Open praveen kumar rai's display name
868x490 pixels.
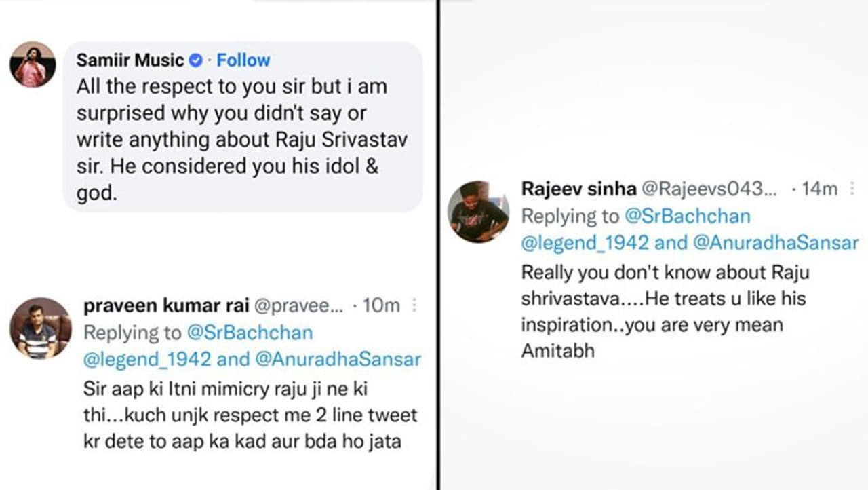tap(165, 306)
